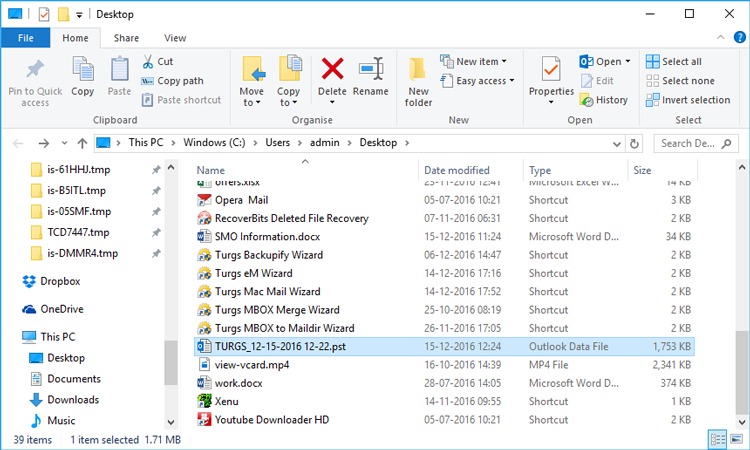Sort by the Type column header
The width and height of the screenshot is (750, 450).
(x=540, y=170)
